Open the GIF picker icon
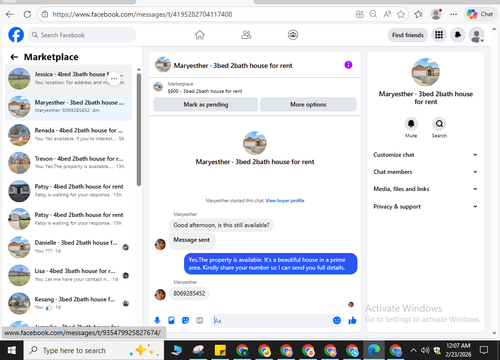 coord(199,321)
